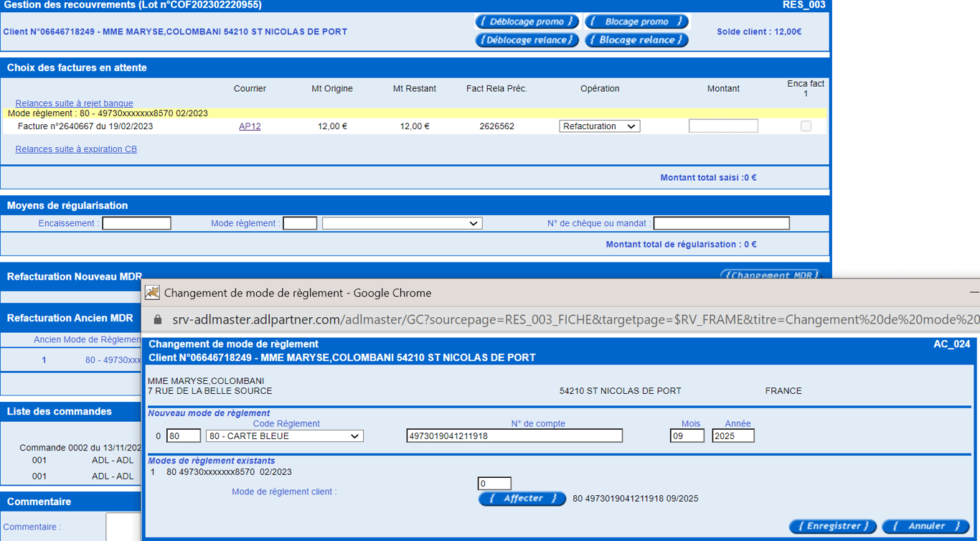Focus the Mois field showing 09
Screen dimensions: 980x541
(687, 436)
